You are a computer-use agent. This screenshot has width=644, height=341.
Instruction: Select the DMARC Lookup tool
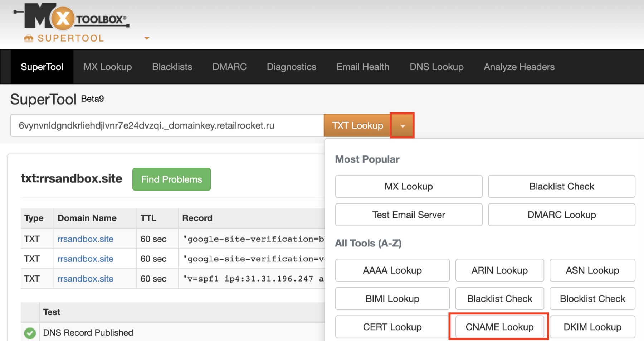(562, 215)
